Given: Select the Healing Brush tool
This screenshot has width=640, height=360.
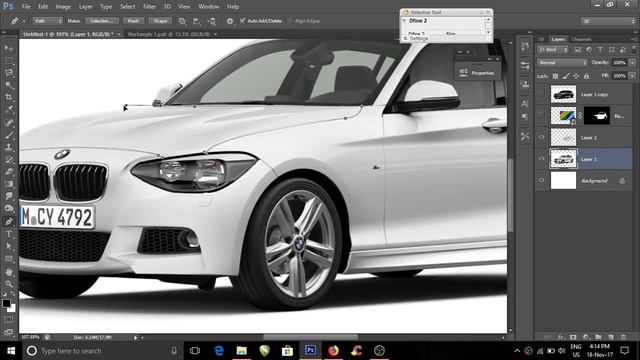Looking at the screenshot, I should pos(9,122).
